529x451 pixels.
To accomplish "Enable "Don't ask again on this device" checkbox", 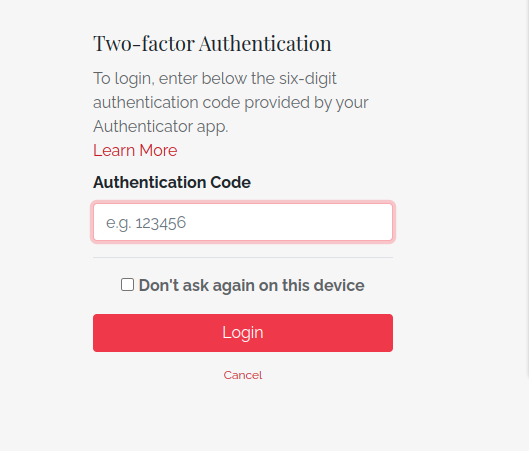I will pos(128,285).
